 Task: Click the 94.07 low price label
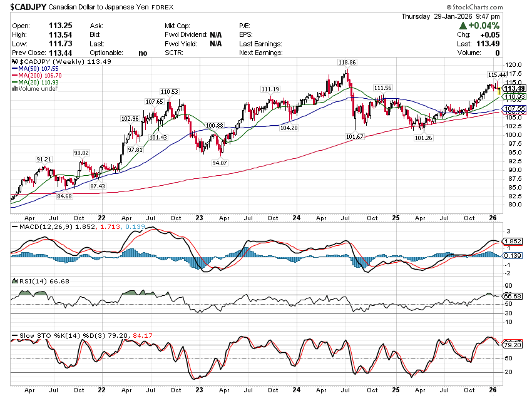219,163
